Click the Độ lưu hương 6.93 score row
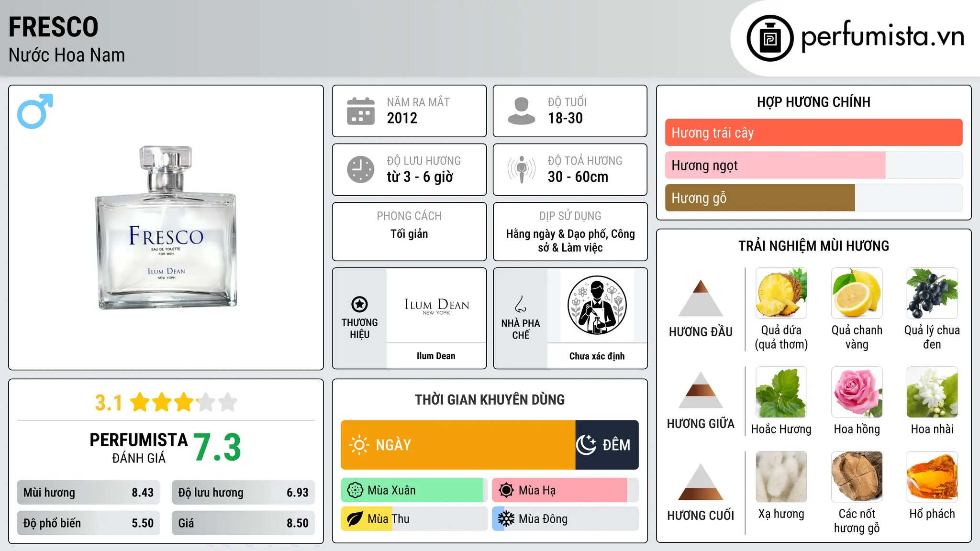 [x=243, y=493]
